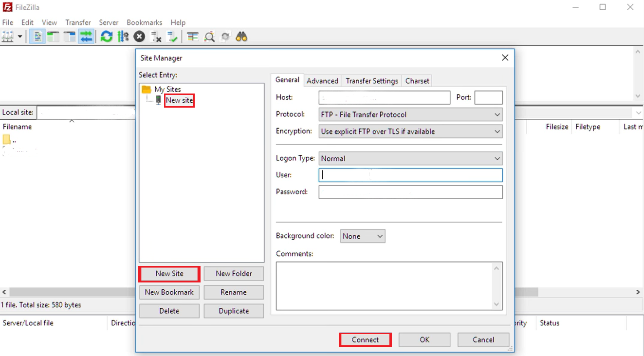
Task: Click the toggle directory comparison icon
Action: 209,37
